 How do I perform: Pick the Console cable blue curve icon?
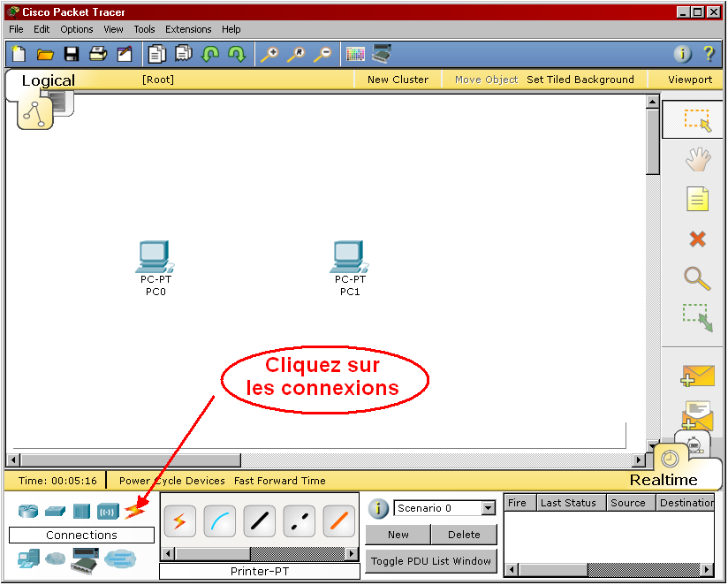pyautogui.click(x=220, y=521)
